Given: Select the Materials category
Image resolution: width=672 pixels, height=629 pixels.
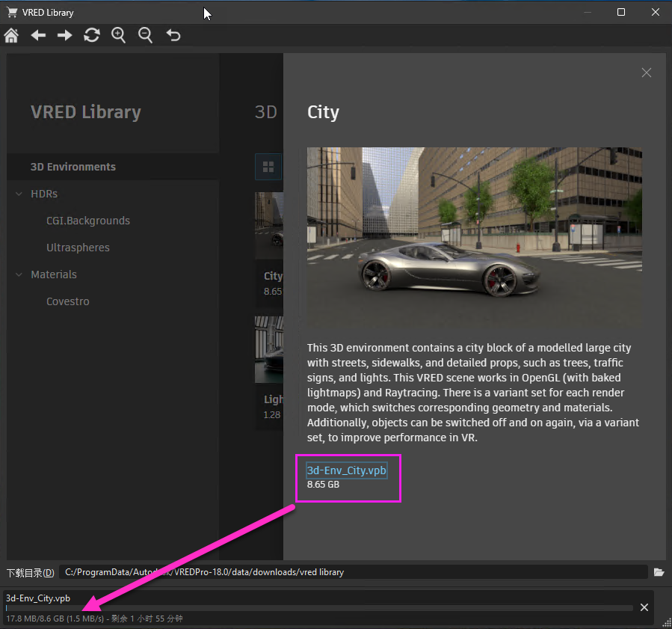Looking at the screenshot, I should (54, 274).
